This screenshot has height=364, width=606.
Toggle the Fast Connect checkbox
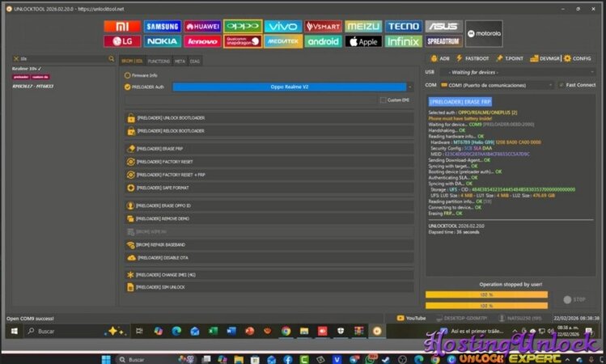click(x=562, y=85)
